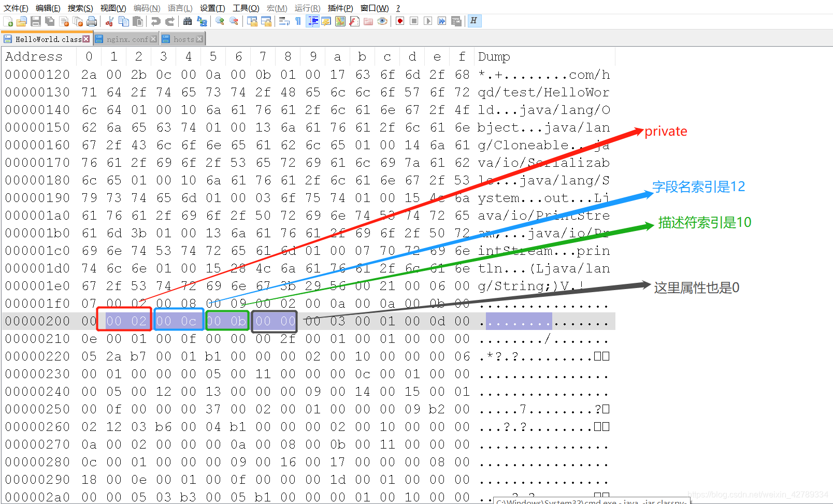Click the Paste clipboard icon

(x=138, y=21)
